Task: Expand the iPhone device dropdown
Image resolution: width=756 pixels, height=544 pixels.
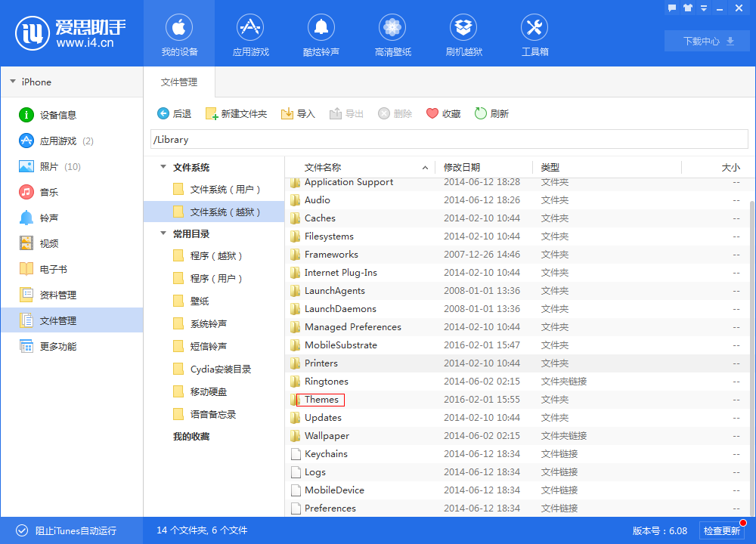Action: pyautogui.click(x=13, y=82)
